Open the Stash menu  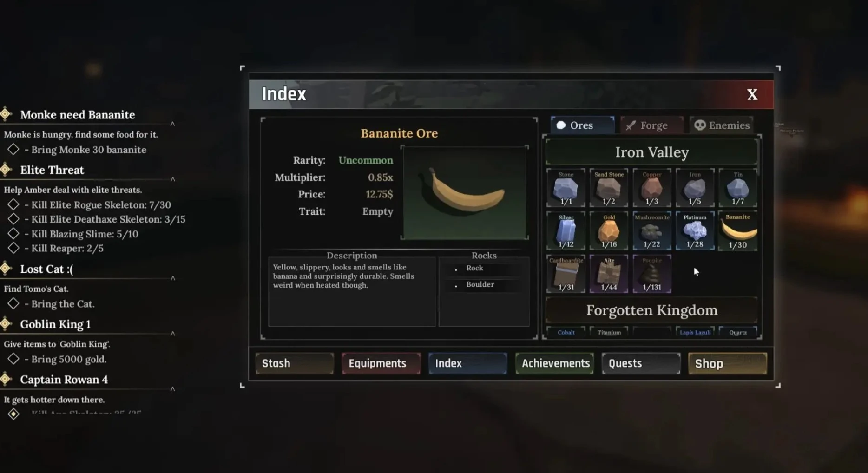[x=295, y=363]
